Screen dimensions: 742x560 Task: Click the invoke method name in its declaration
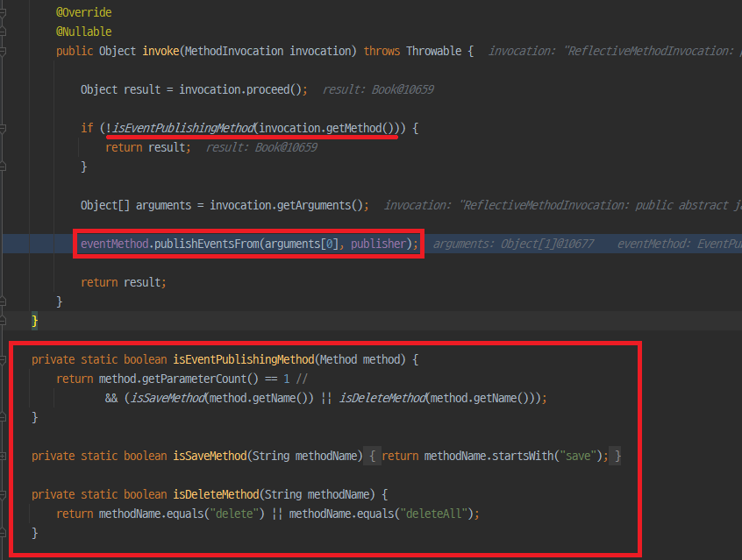pos(161,51)
